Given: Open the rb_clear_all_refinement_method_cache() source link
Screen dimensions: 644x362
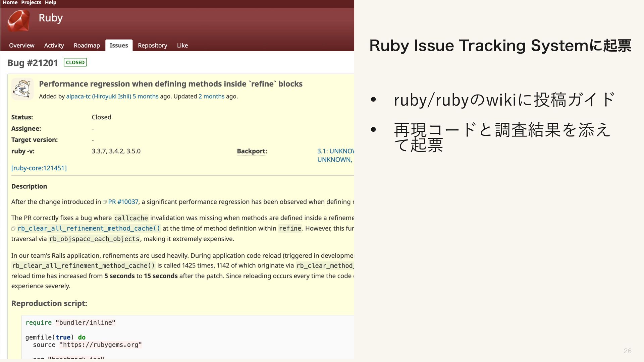Looking at the screenshot, I should pyautogui.click(x=89, y=228).
